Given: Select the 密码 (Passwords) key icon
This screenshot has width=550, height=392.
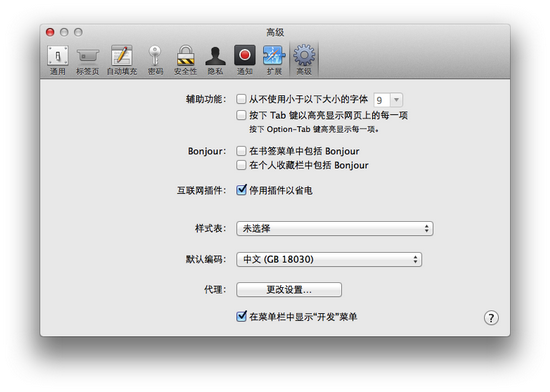Looking at the screenshot, I should 155,60.
